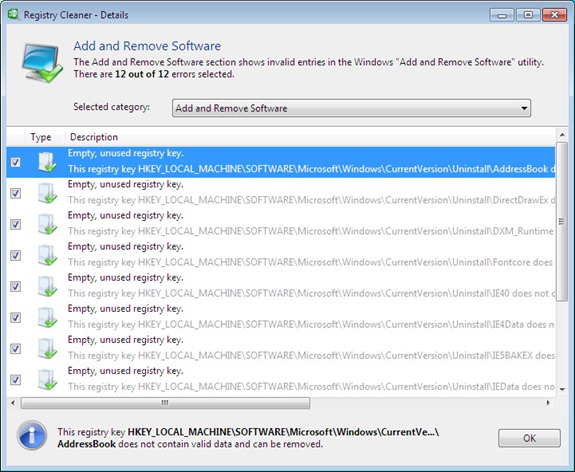
Task: Click the computer monitor icon with the green checkmark
Action: (42, 63)
